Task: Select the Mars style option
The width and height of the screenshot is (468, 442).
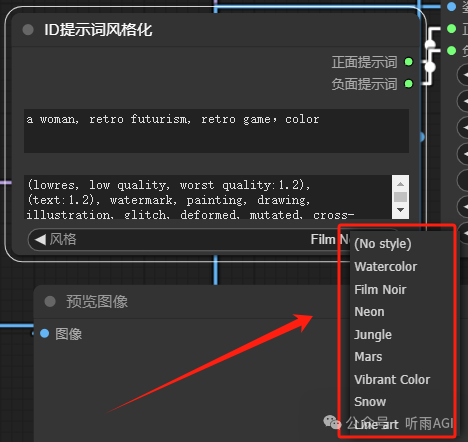Action: pyautogui.click(x=368, y=357)
